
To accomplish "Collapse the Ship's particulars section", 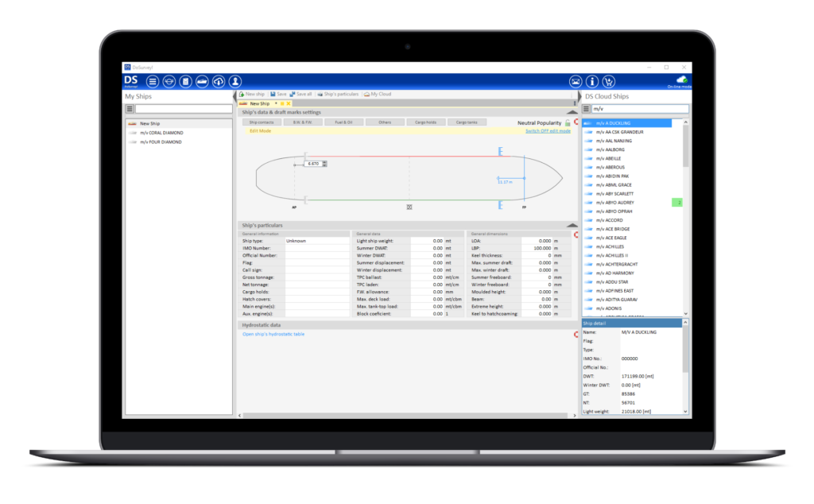I will [x=572, y=224].
